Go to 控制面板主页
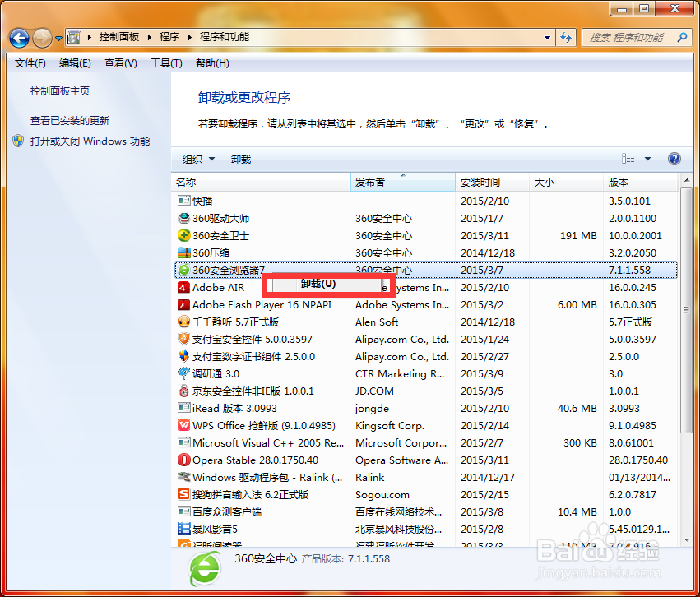The image size is (700, 597). [x=60, y=91]
